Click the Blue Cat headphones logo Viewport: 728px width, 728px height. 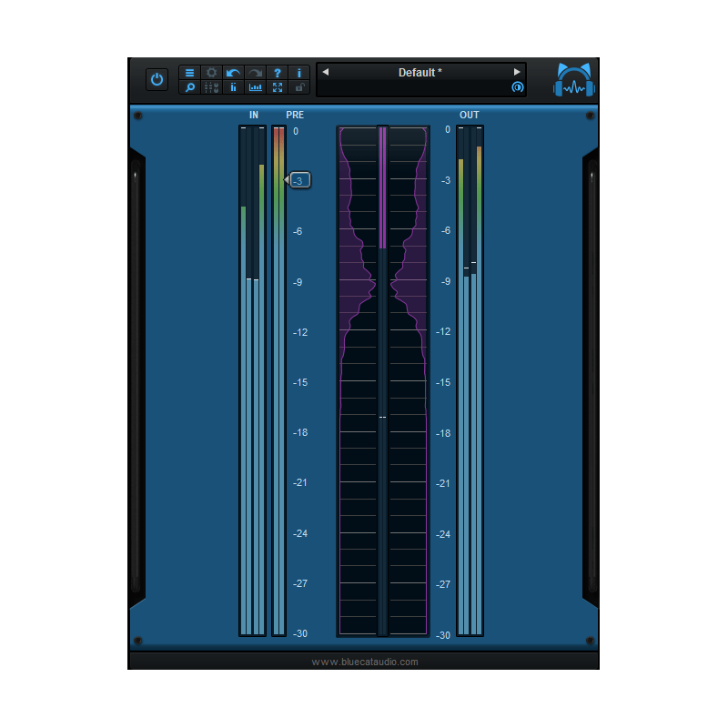coord(574,78)
